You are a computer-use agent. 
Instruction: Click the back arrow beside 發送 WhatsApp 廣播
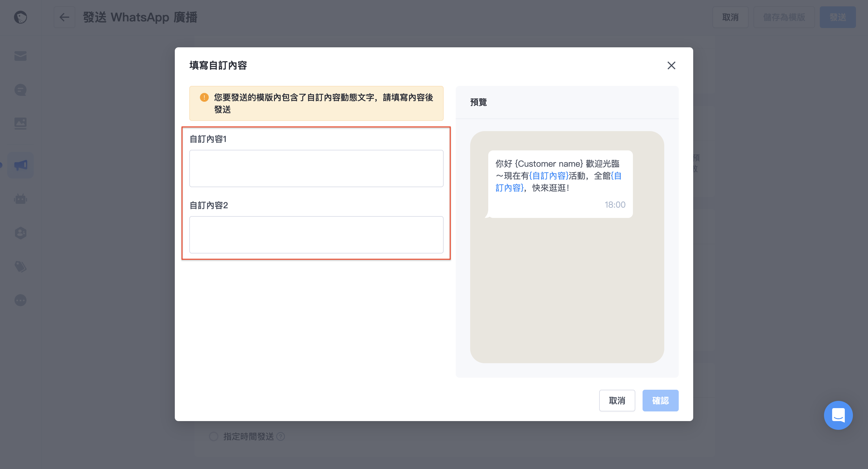(64, 17)
